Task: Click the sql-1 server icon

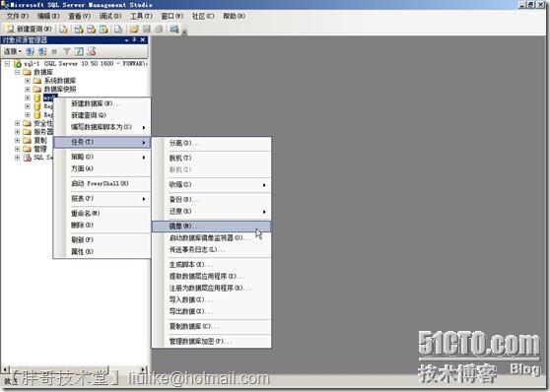Action: pyautogui.click(x=18, y=63)
